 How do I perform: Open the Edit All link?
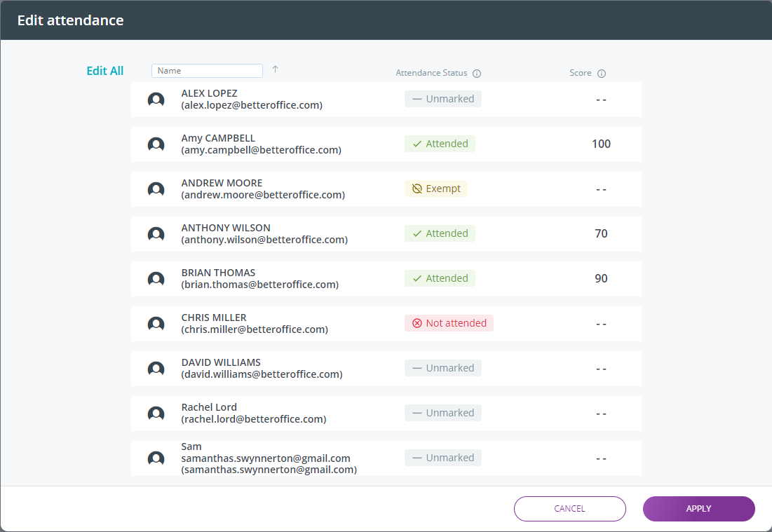coord(104,71)
